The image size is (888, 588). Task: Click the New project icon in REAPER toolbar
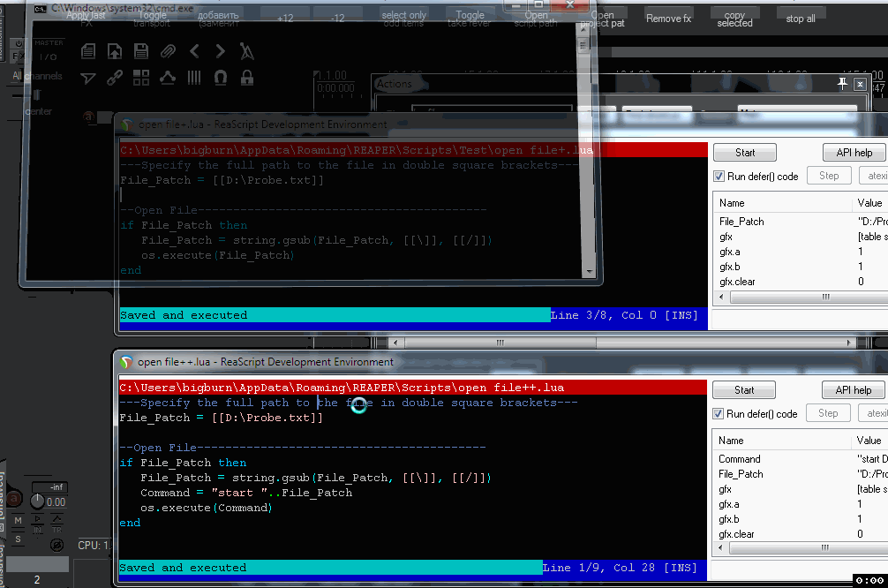tap(87, 51)
